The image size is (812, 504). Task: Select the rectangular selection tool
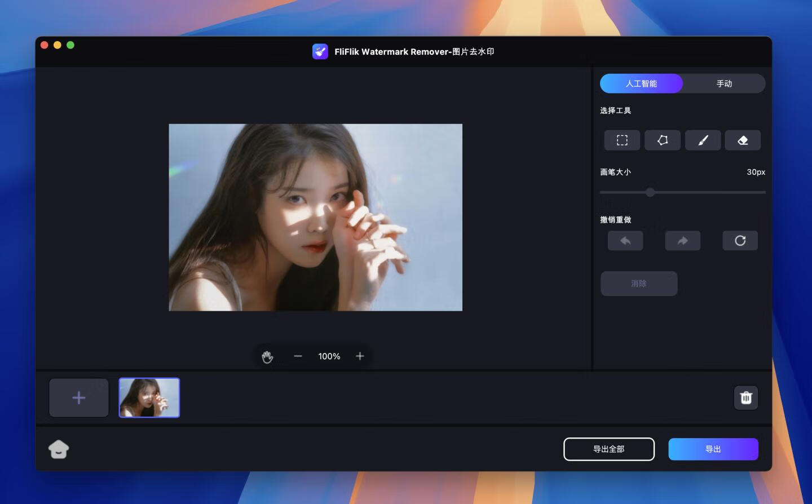622,140
